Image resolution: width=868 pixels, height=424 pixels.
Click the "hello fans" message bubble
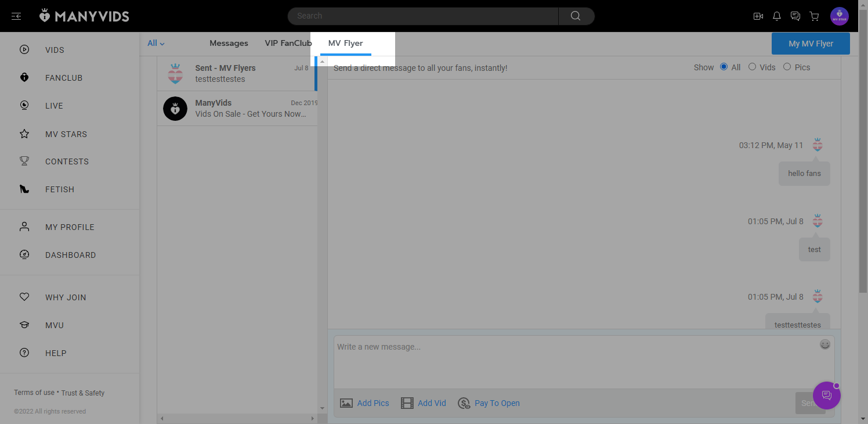804,173
